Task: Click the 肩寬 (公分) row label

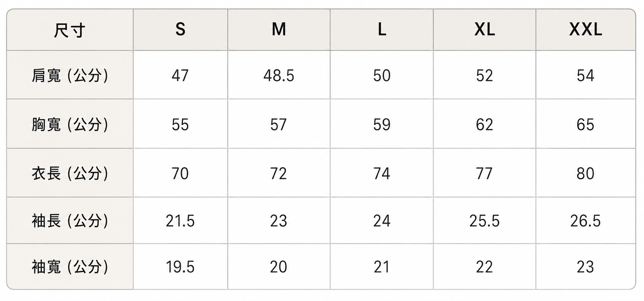Action: (70, 75)
